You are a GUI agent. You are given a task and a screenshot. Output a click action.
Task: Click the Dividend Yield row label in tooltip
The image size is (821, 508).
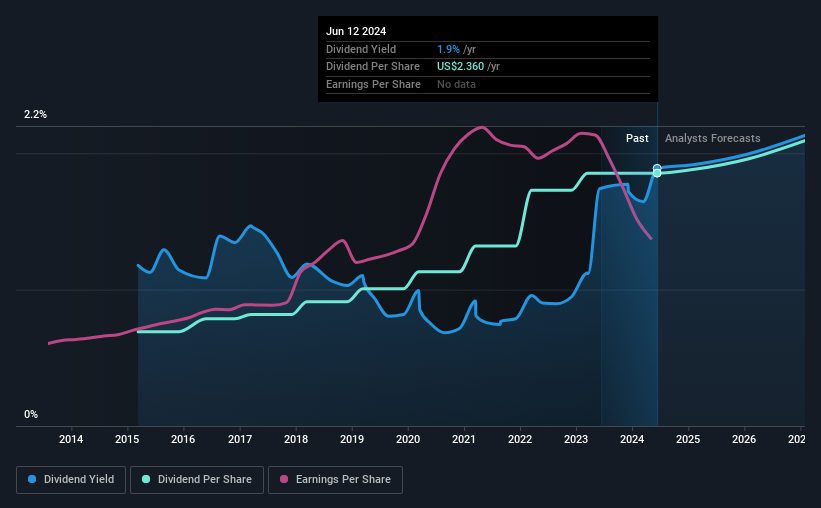tap(361, 49)
